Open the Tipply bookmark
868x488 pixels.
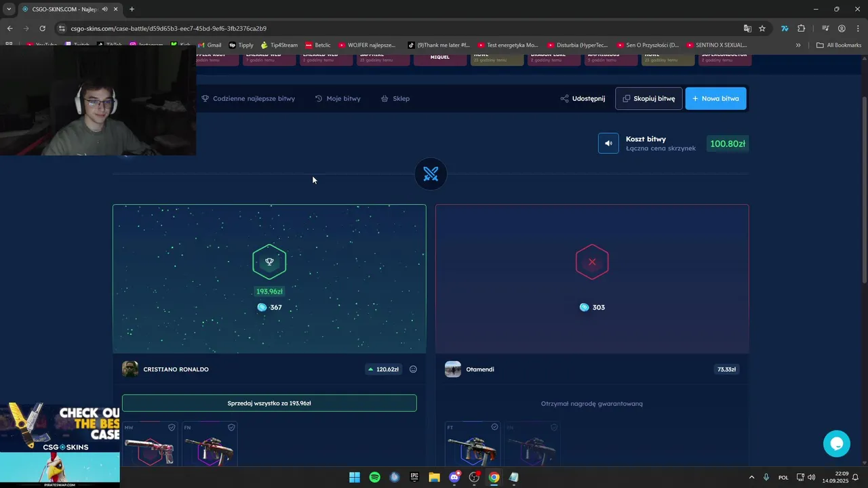coord(241,45)
